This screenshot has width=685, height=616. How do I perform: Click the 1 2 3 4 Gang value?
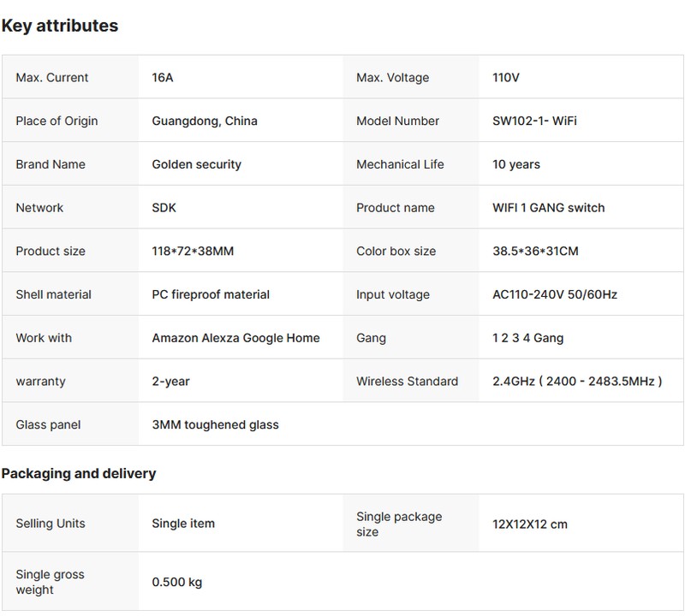(527, 338)
